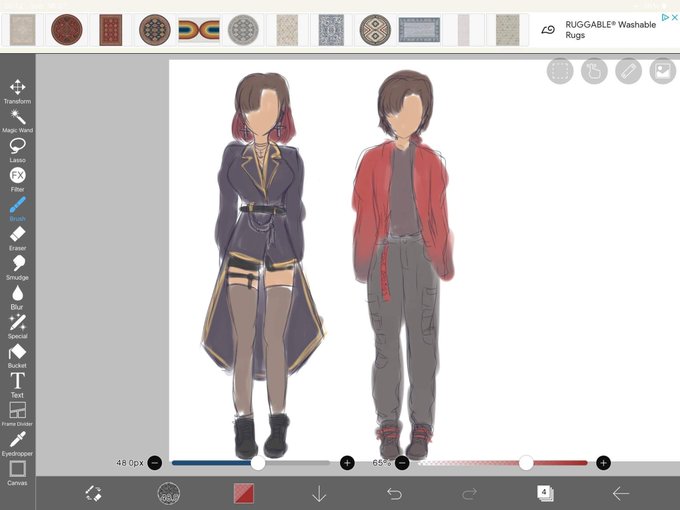
Task: Click the round red rug thumbnail
Action: [66, 29]
